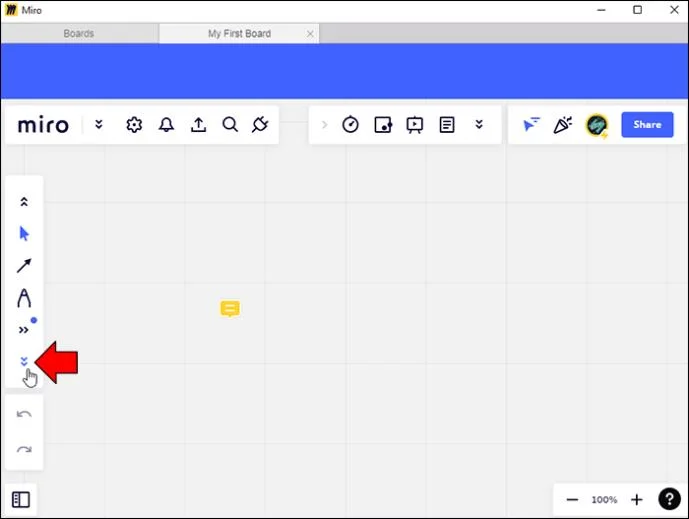
Task: Open the yellow comment on canvas
Action: click(x=230, y=309)
